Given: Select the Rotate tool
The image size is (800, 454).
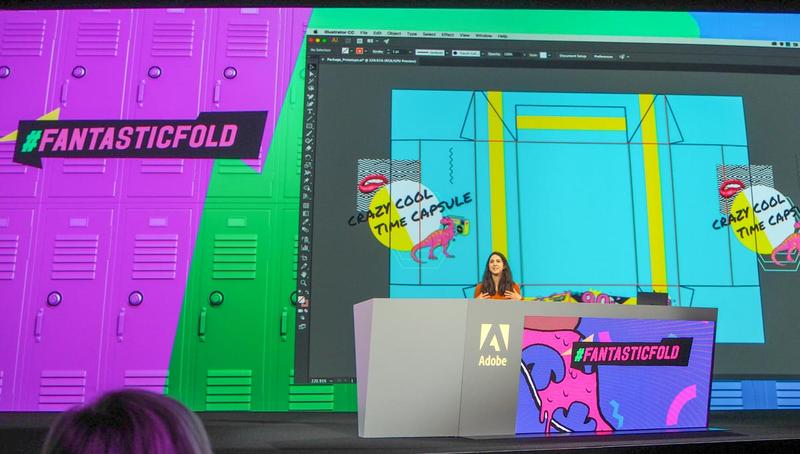Looking at the screenshot, I should click(308, 158).
